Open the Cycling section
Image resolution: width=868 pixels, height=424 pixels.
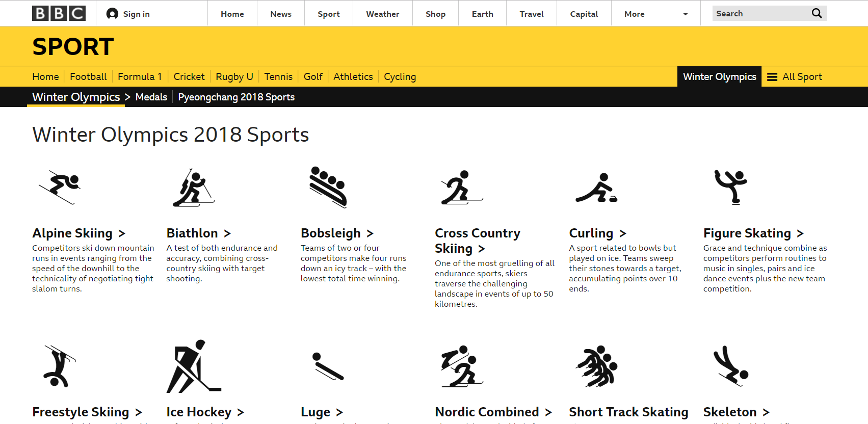click(400, 77)
